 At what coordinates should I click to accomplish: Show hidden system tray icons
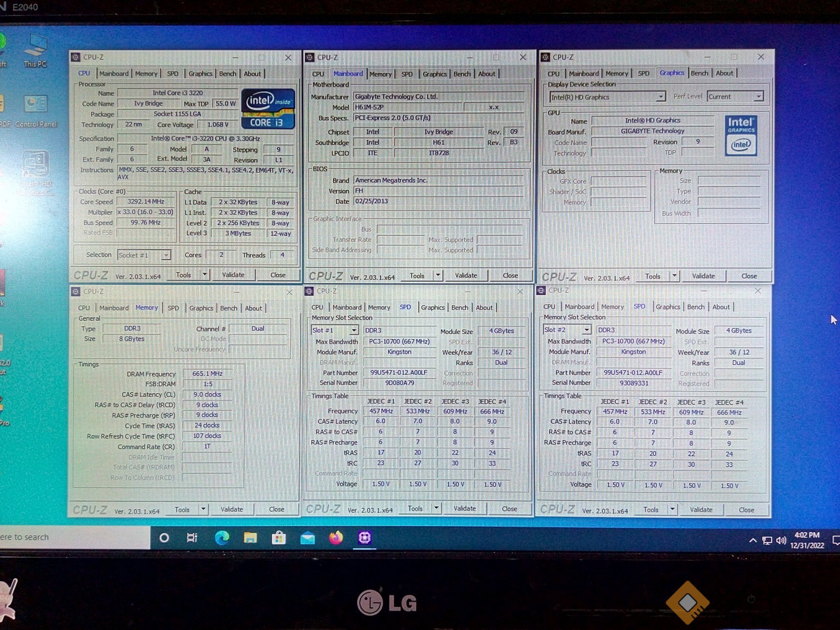pyautogui.click(x=753, y=540)
